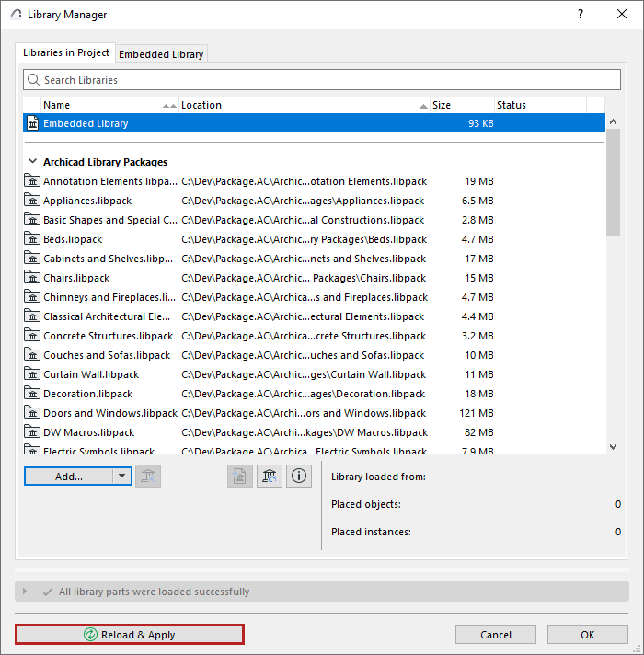The width and height of the screenshot is (644, 655).
Task: Switch to the Embedded Library tab
Action: click(x=161, y=54)
